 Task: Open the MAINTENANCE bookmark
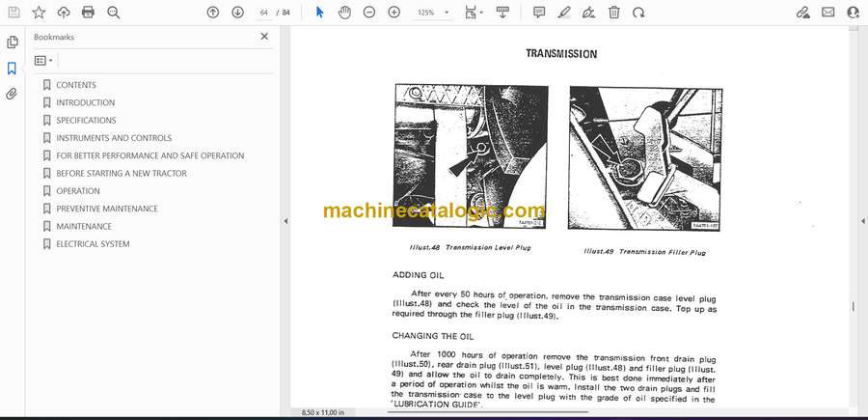(84, 227)
